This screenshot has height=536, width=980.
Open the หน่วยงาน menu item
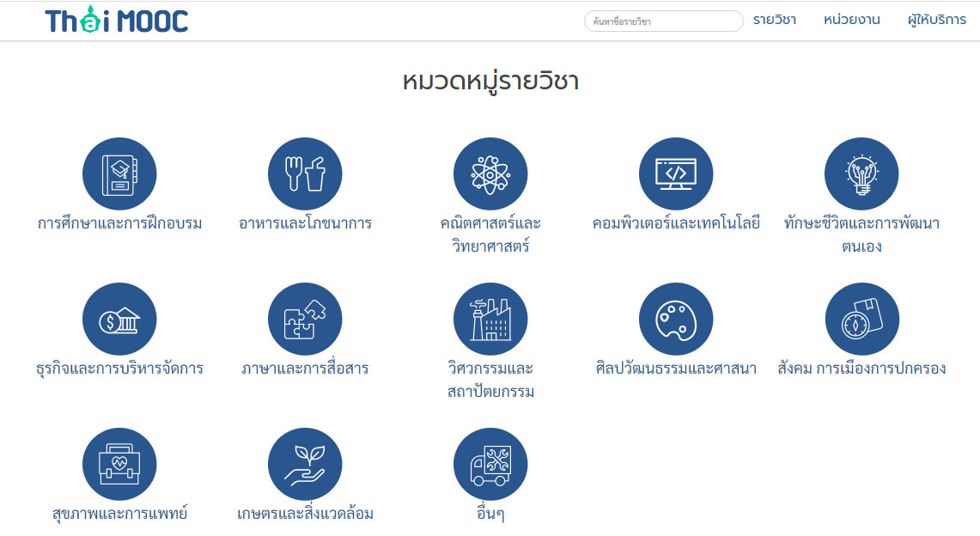click(851, 20)
